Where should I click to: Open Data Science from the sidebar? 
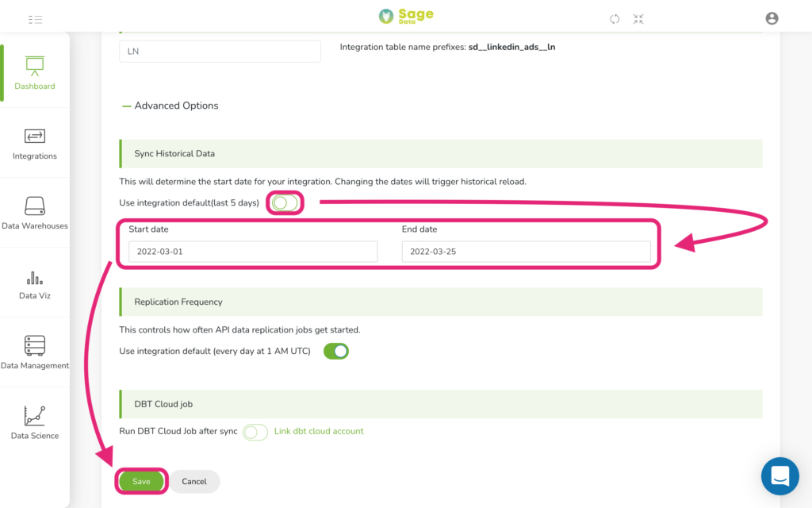[x=35, y=422]
